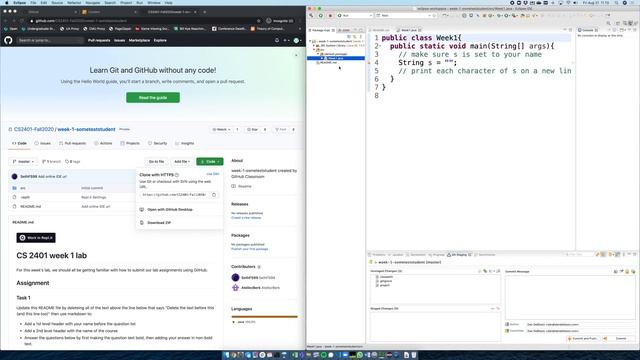Click the first contributor's avatar under Contributors

click(235, 278)
